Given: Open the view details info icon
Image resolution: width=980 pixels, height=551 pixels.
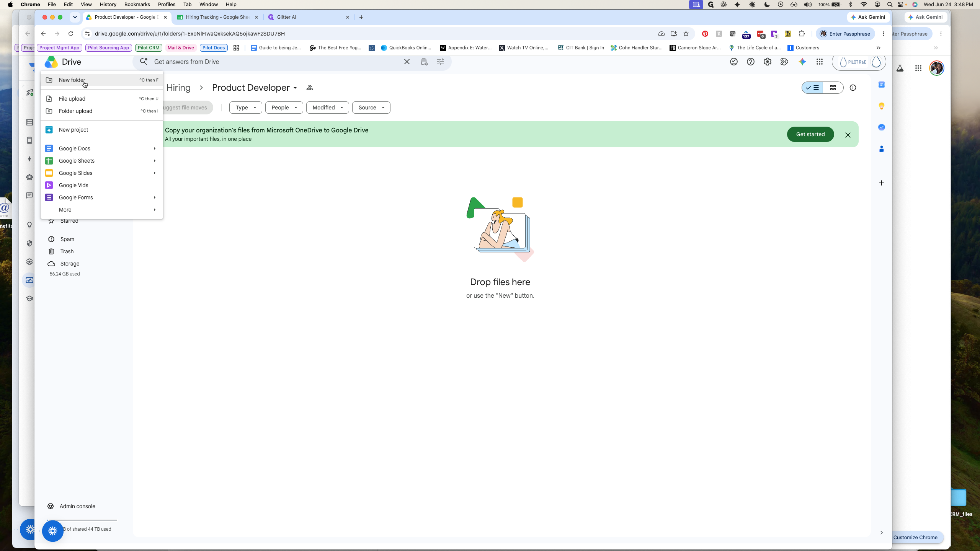Looking at the screenshot, I should (853, 88).
